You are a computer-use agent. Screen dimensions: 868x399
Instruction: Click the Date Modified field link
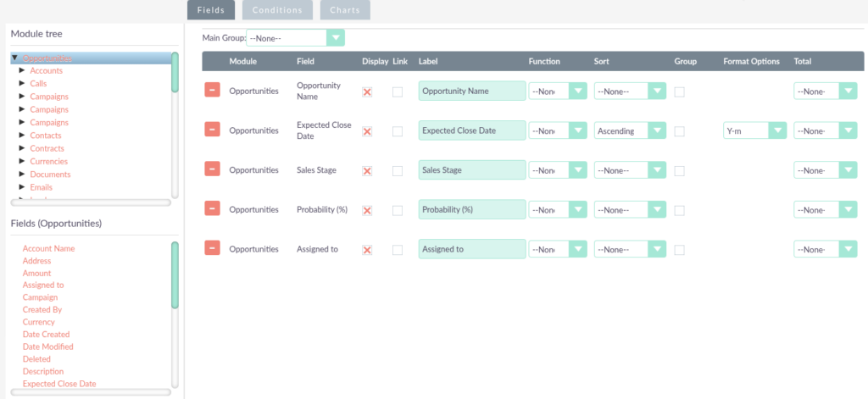point(48,347)
